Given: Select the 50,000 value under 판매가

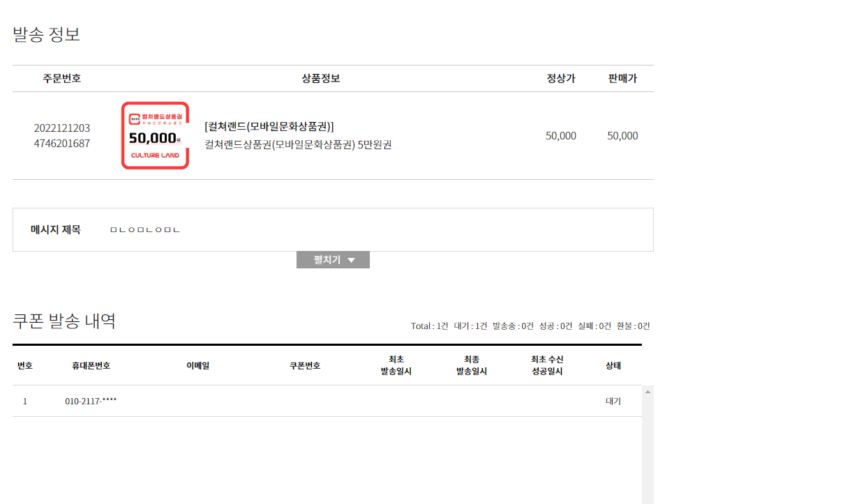Looking at the screenshot, I should pyautogui.click(x=622, y=136).
